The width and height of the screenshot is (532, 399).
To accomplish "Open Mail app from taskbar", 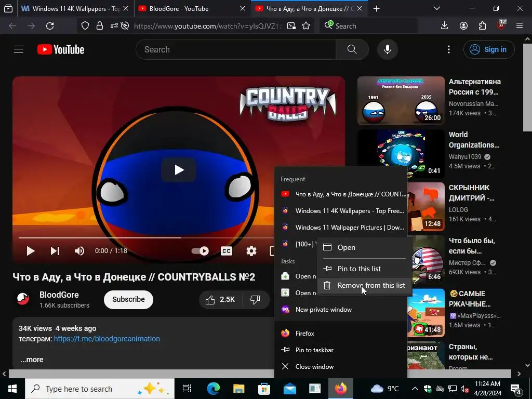I will click(x=290, y=389).
